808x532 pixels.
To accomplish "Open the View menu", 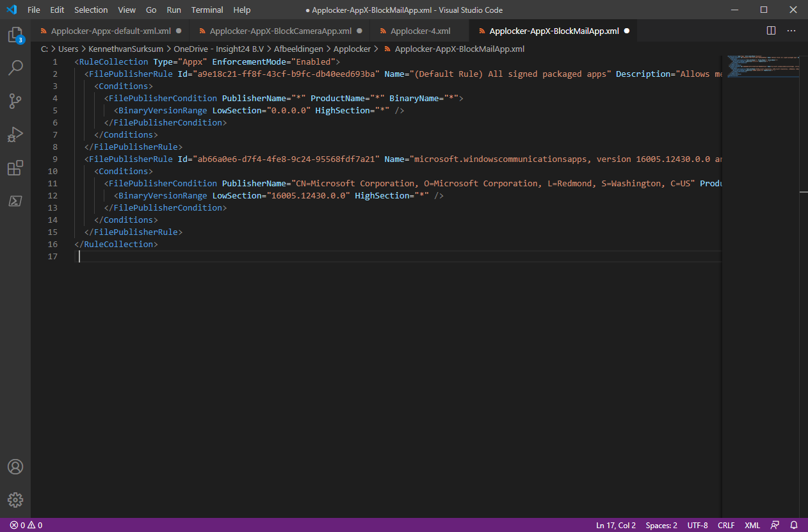I will click(127, 10).
